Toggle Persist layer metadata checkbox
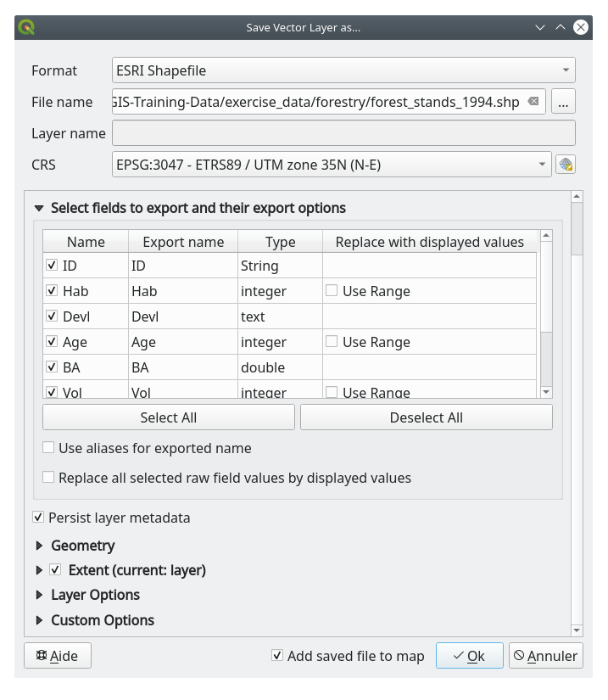This screenshot has height=700, width=608. 38,518
